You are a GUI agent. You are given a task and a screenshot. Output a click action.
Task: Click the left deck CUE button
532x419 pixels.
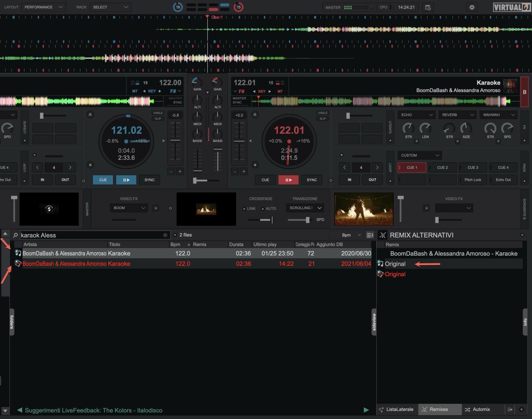coord(103,180)
